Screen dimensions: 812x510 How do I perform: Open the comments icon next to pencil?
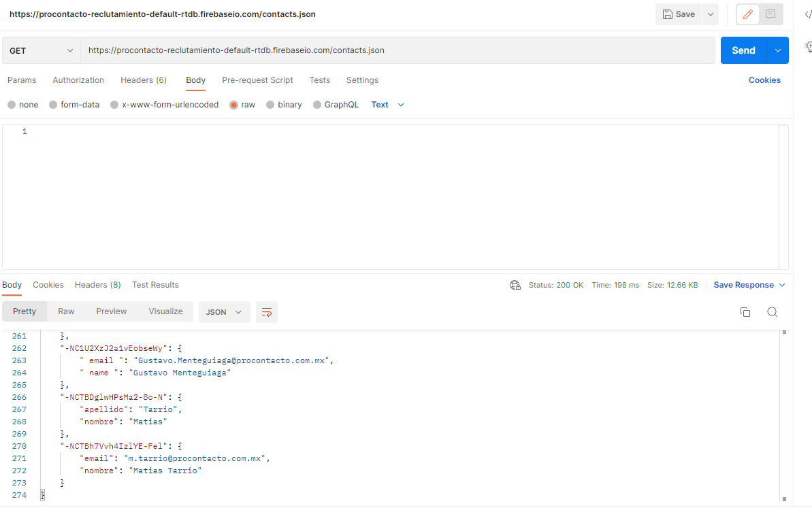pos(770,14)
